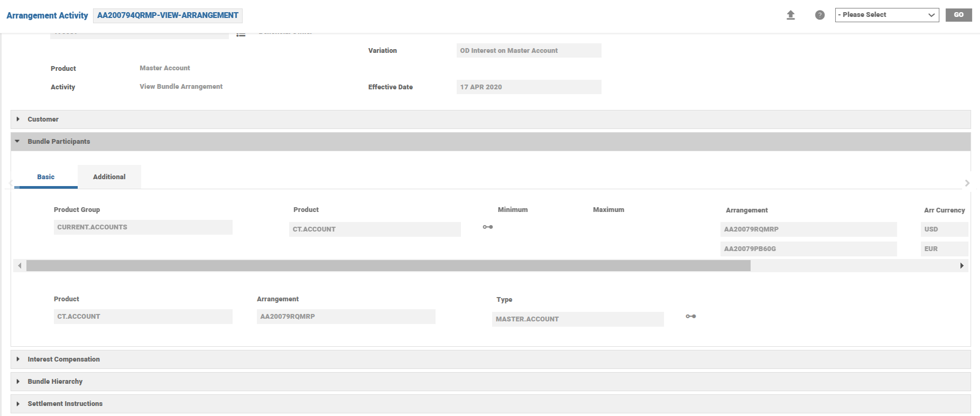This screenshot has width=980, height=416.
Task: Select the Basic tab
Action: (46, 177)
